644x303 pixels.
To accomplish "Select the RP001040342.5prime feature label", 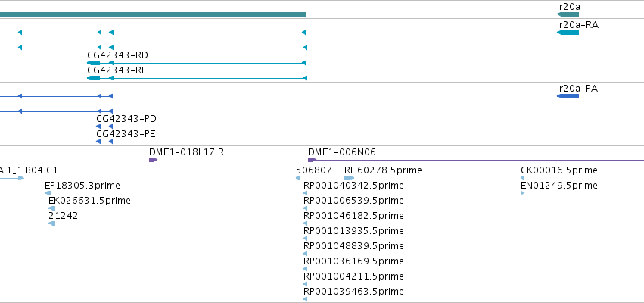I will tap(353, 186).
